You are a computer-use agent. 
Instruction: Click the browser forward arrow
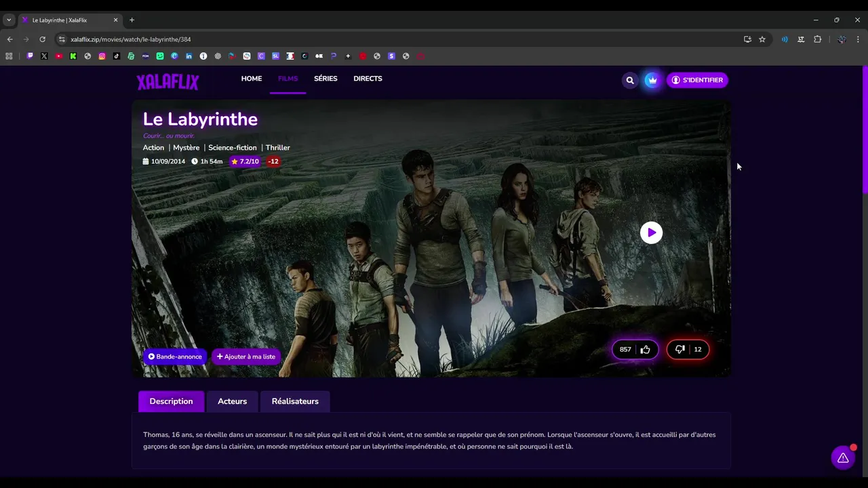click(26, 39)
